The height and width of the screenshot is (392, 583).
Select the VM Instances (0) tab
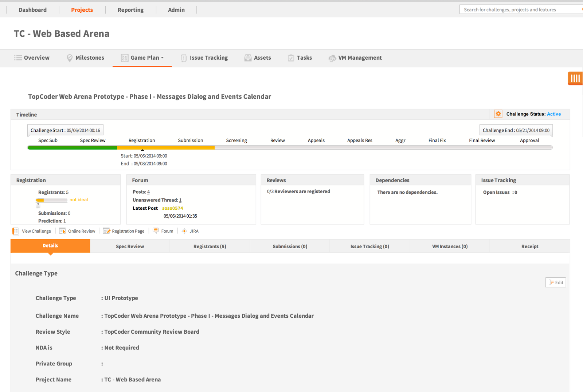coord(450,246)
